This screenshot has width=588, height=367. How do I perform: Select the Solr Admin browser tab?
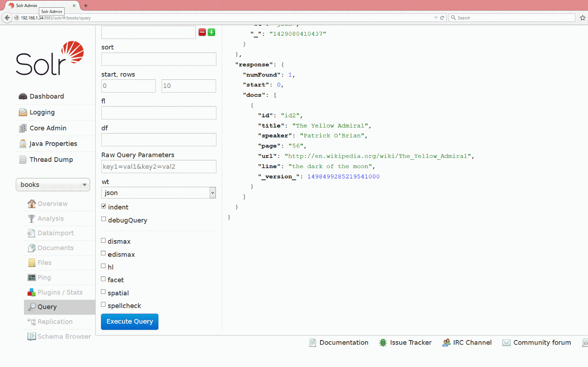click(40, 6)
